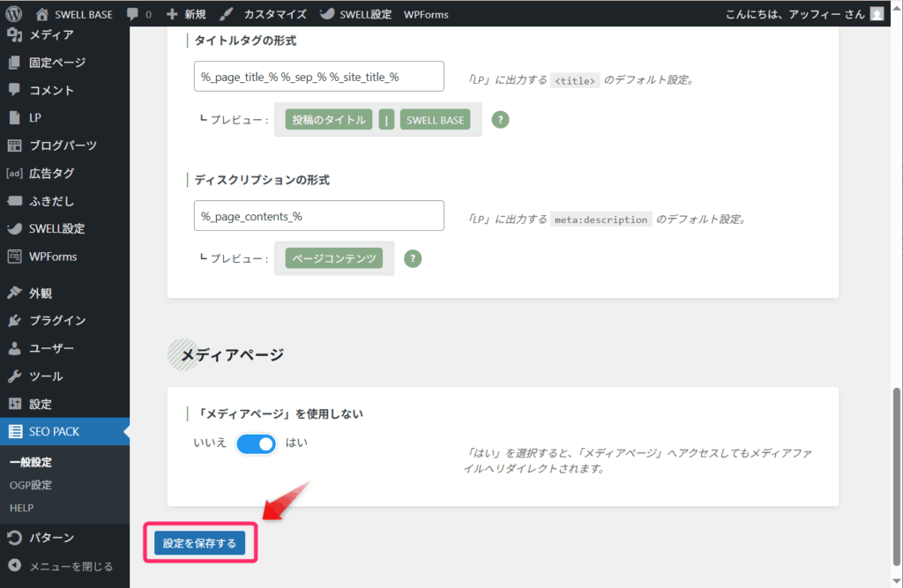Click the meta:description code text
Viewport: 903px width, 588px height.
[601, 220]
